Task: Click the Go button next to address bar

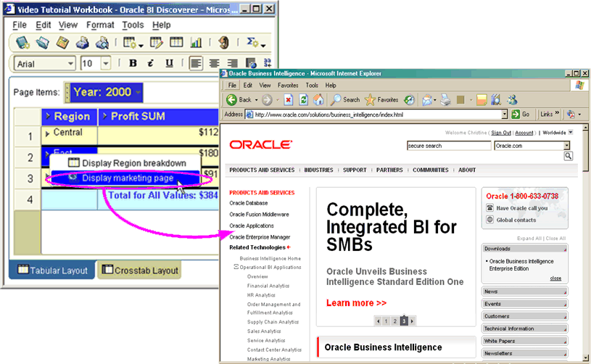Action: point(521,114)
